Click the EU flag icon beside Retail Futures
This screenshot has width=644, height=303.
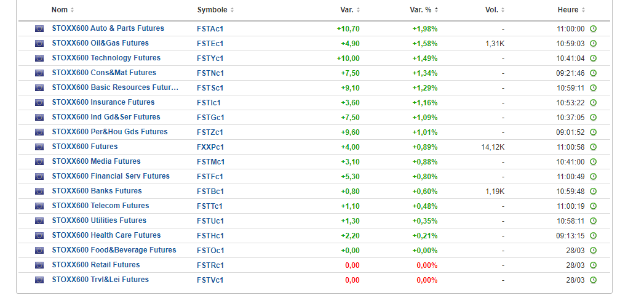pos(39,265)
